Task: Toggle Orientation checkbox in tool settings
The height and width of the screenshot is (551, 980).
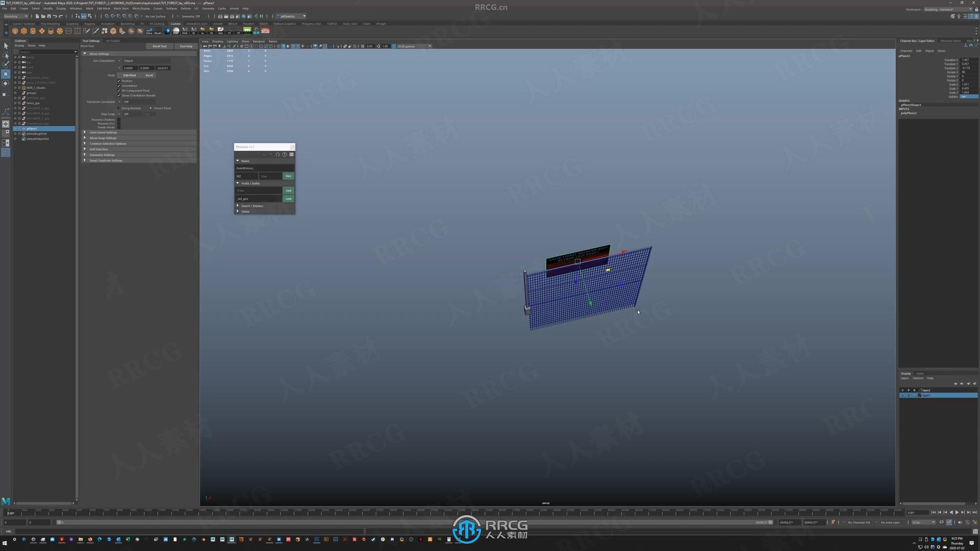Action: point(119,85)
